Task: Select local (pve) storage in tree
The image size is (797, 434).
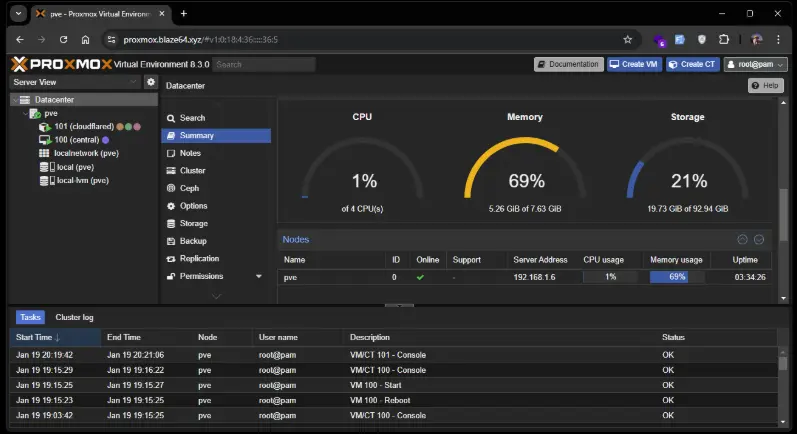Action: (75, 167)
